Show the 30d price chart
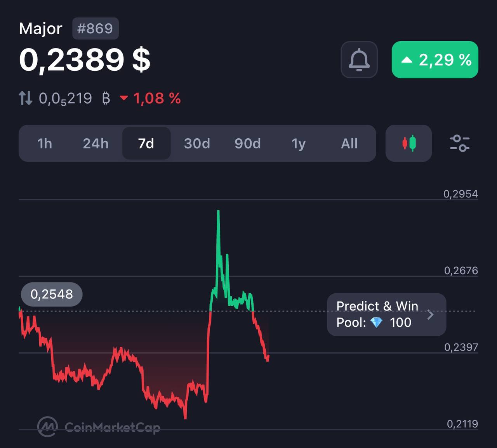This screenshot has height=448, width=497. 197,143
